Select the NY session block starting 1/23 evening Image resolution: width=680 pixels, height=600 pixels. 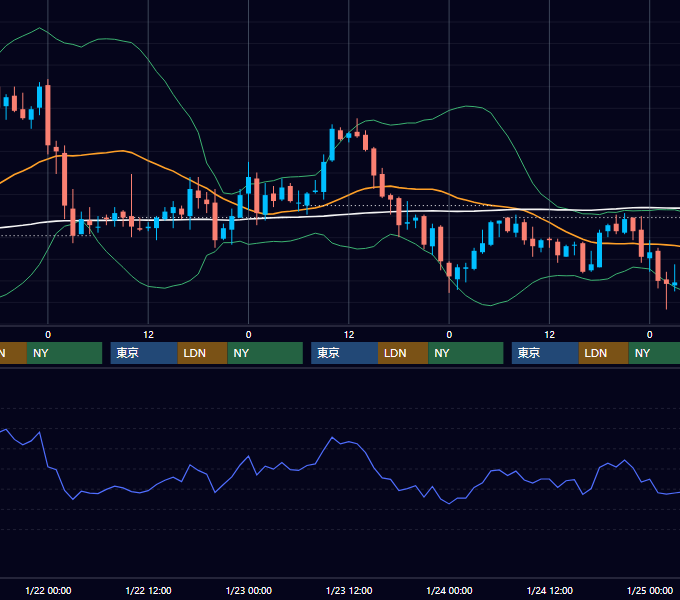466,353
